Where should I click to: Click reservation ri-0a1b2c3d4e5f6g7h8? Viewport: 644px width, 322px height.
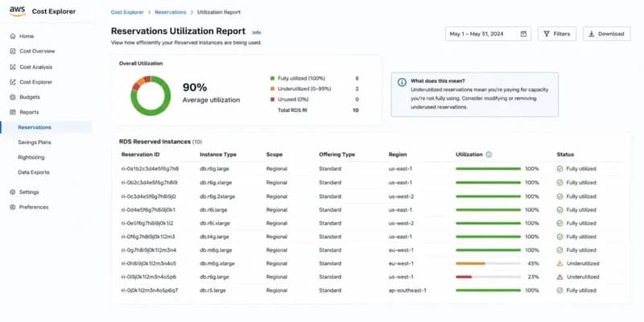click(150, 169)
